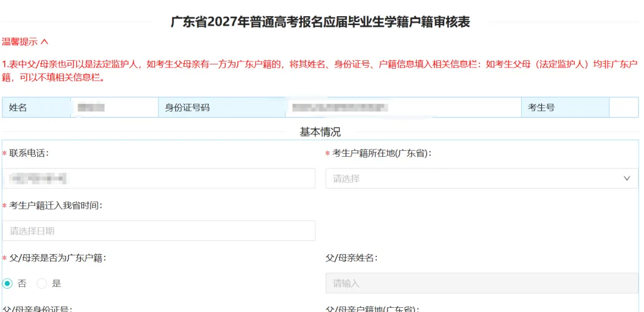Click the blurred 姓名 value cell
Viewport: 644px width, 312px height.
coord(114,108)
